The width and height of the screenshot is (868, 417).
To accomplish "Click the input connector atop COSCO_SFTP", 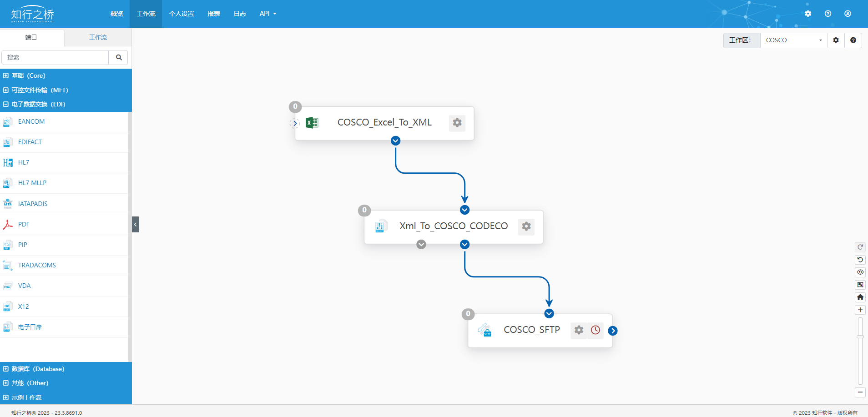I will point(549,313).
